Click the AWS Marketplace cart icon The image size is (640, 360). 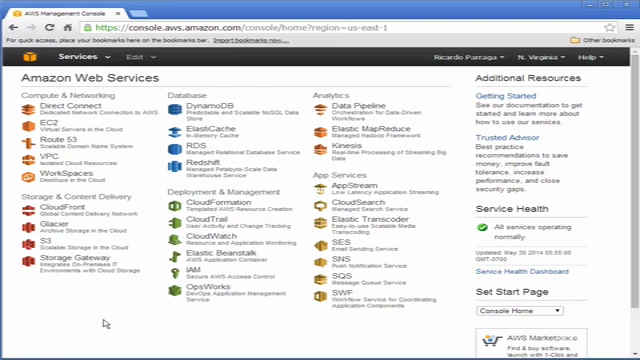pos(492,340)
